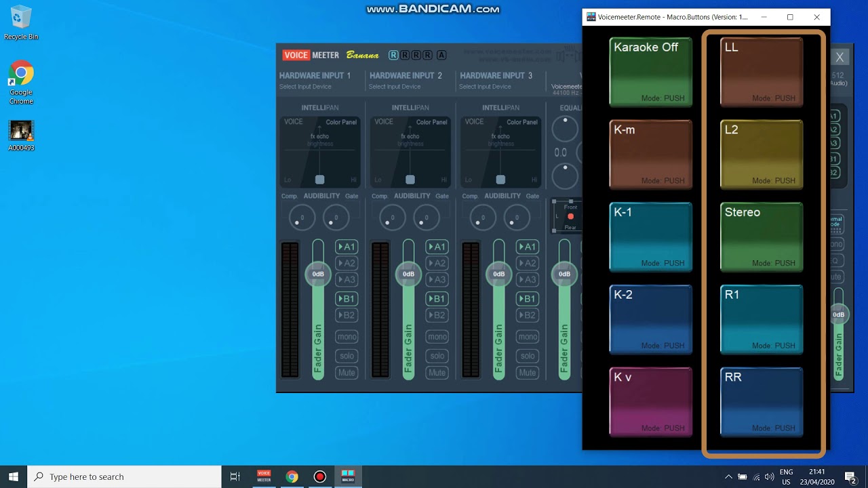Trigger the LL macro button

pyautogui.click(x=762, y=73)
